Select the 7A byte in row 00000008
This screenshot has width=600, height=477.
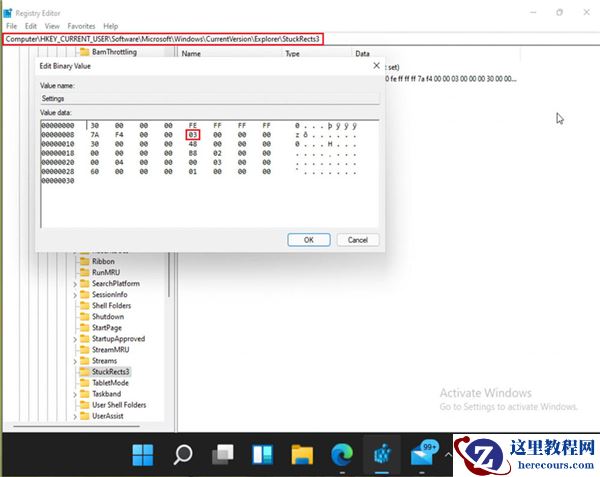click(x=95, y=135)
